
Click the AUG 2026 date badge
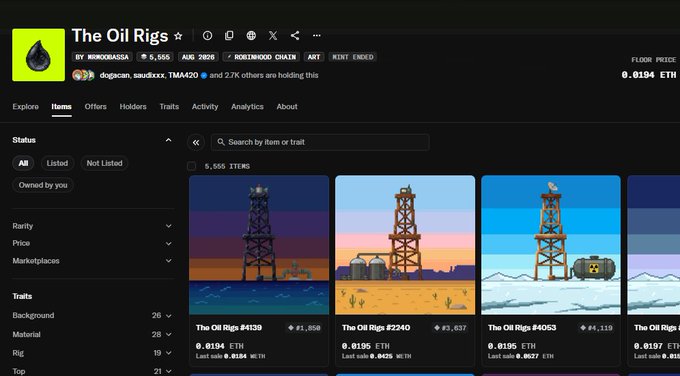pos(198,57)
